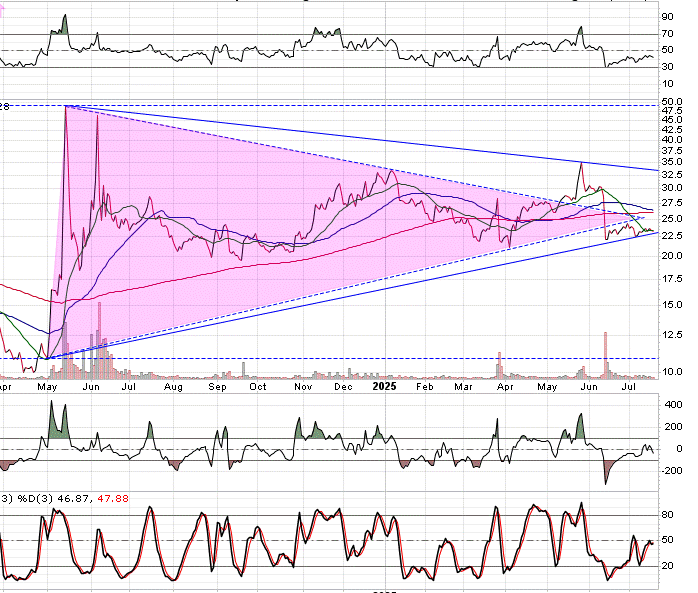Click the 20 level on stochastic axis
This screenshot has height=593, width=698.
[667, 566]
